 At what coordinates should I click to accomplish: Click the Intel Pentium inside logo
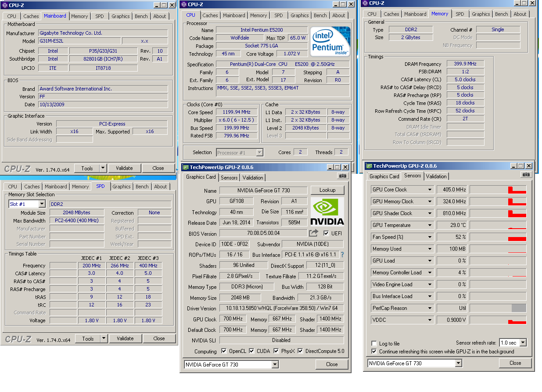[330, 42]
